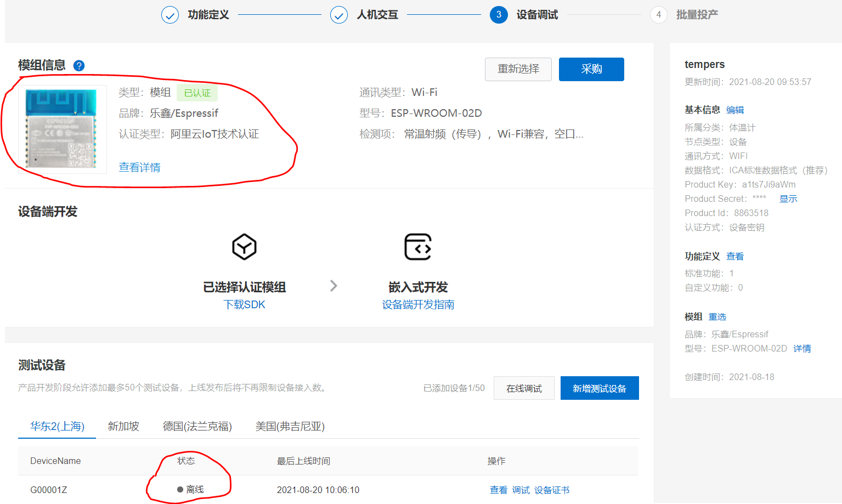842x504 pixels.
Task: Switch to the 新加坡 region tab
Action: coord(123,426)
